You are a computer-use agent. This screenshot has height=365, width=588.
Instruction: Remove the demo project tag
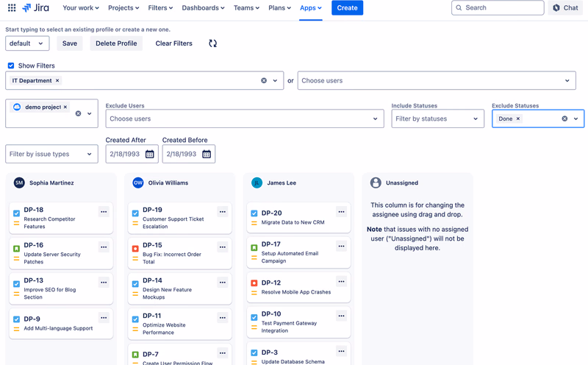pyautogui.click(x=65, y=107)
